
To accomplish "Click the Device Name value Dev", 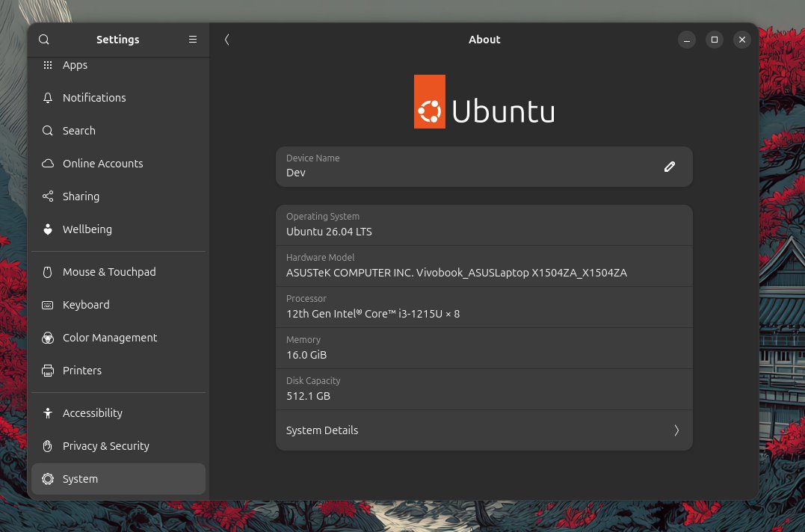I will point(296,173).
